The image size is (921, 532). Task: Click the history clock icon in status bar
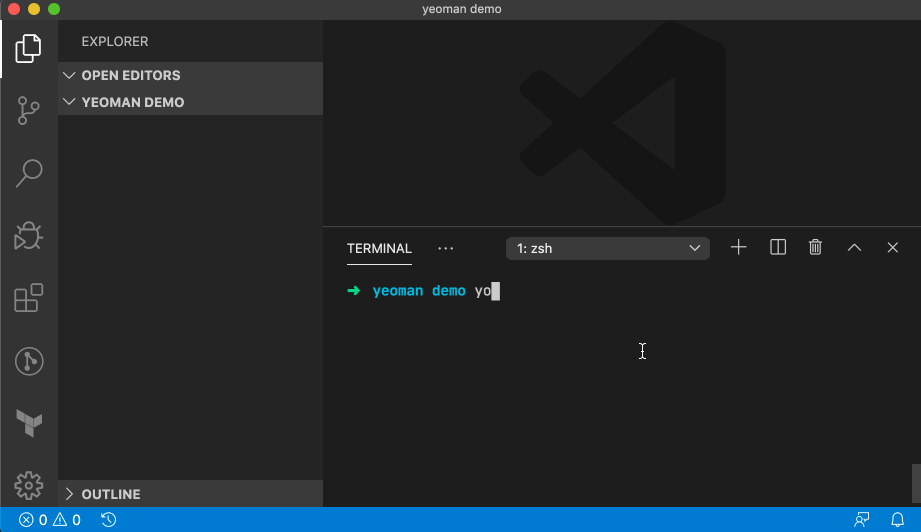pyautogui.click(x=109, y=520)
